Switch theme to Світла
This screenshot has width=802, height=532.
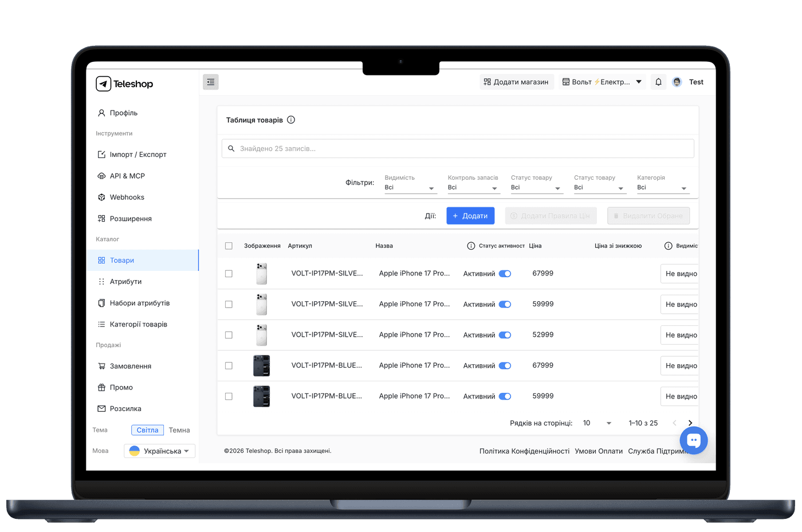click(x=147, y=430)
